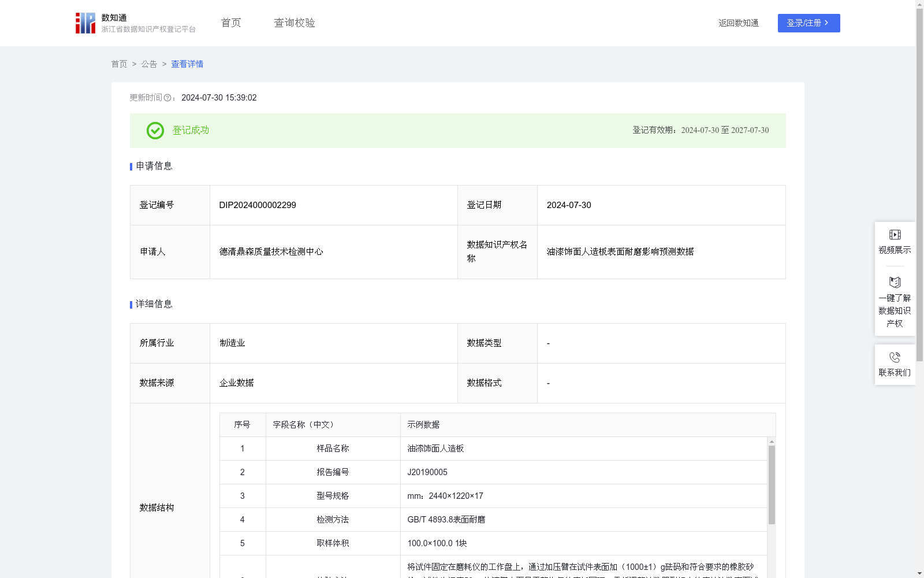
Task: Click the inner table scroll-up arrow
Action: tap(772, 442)
